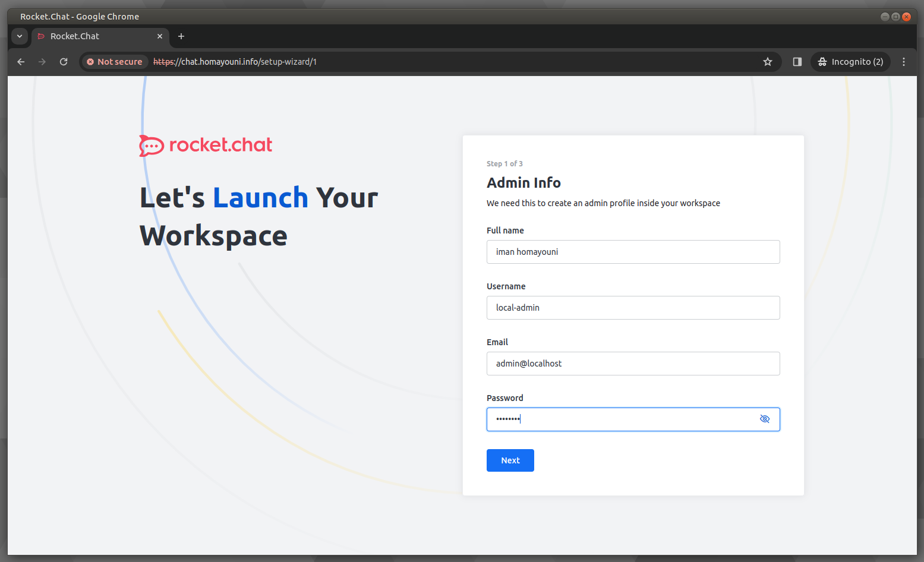Image resolution: width=924 pixels, height=562 pixels.
Task: Toggle password visibility eye icon
Action: [765, 419]
